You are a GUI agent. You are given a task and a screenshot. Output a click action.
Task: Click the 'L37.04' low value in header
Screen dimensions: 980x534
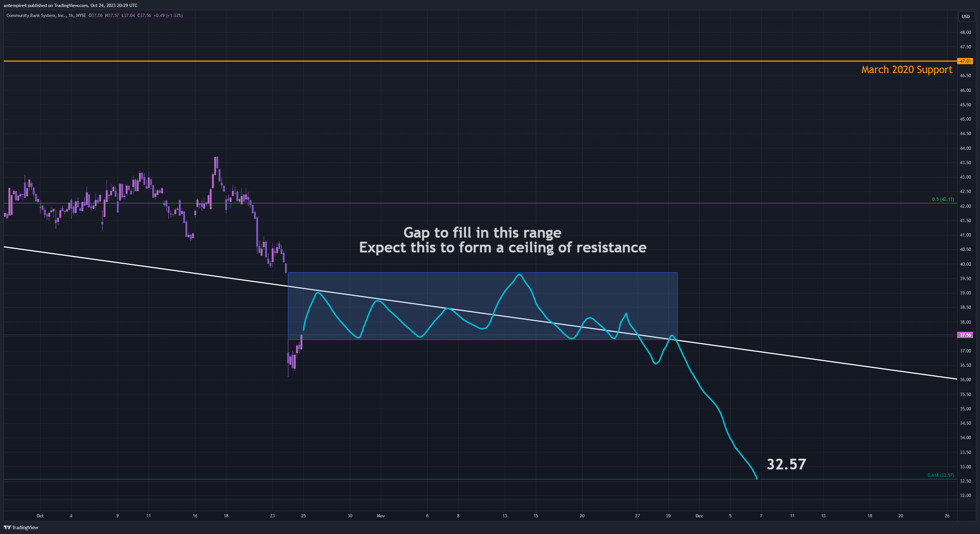click(x=128, y=15)
